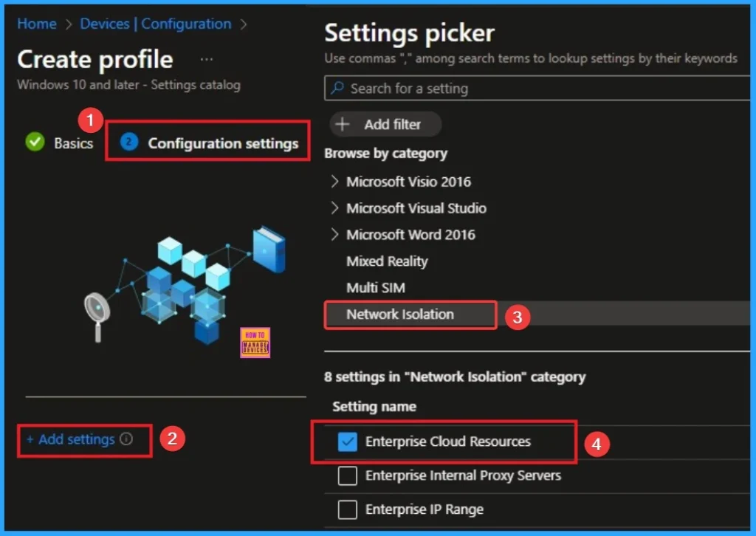Image resolution: width=756 pixels, height=536 pixels.
Task: Check Enterprise Internal Proxy Servers setting
Action: coord(347,476)
